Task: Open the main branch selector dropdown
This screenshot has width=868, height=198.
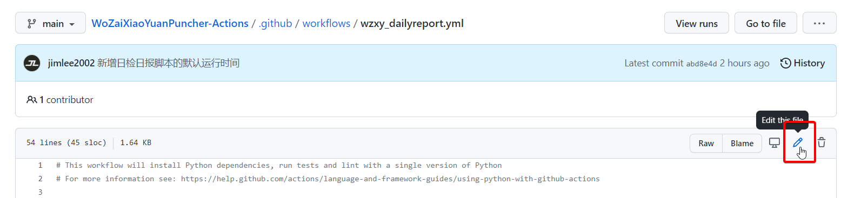Action: 50,23
